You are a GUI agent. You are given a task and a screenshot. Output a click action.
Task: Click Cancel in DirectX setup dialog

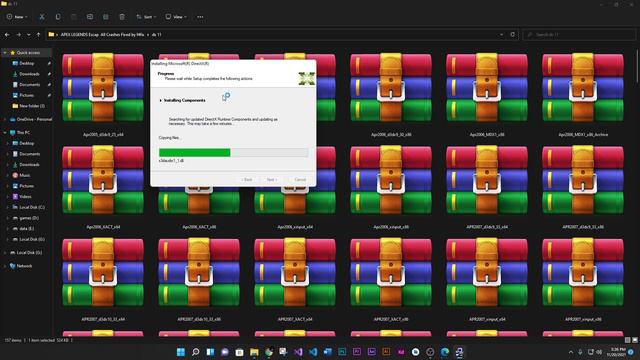pyautogui.click(x=300, y=180)
